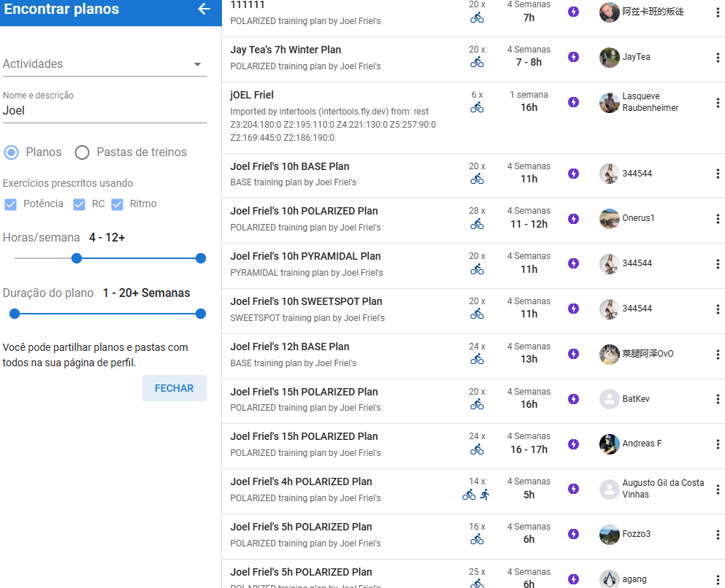
Task: Select the Pastas de treinos radio button
Action: pos(82,152)
